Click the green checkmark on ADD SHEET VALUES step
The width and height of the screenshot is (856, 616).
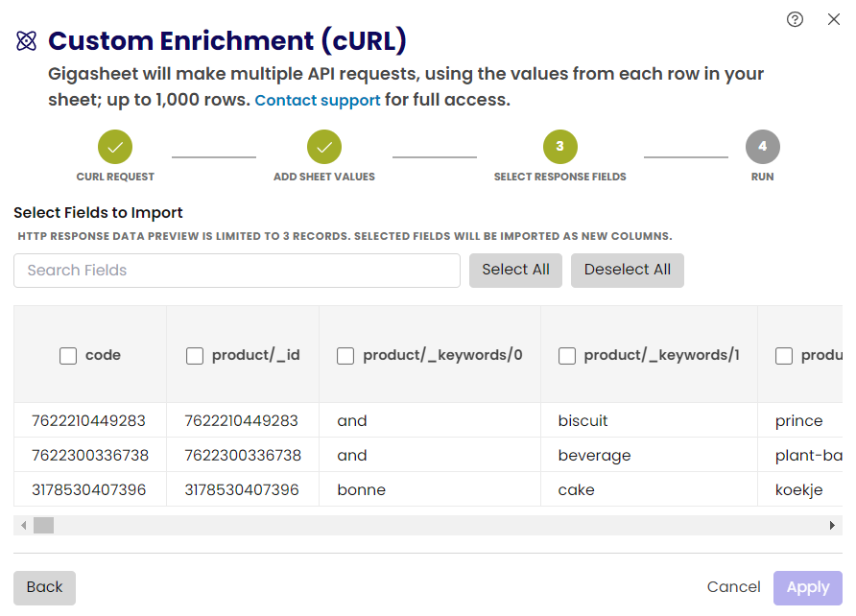click(323, 148)
